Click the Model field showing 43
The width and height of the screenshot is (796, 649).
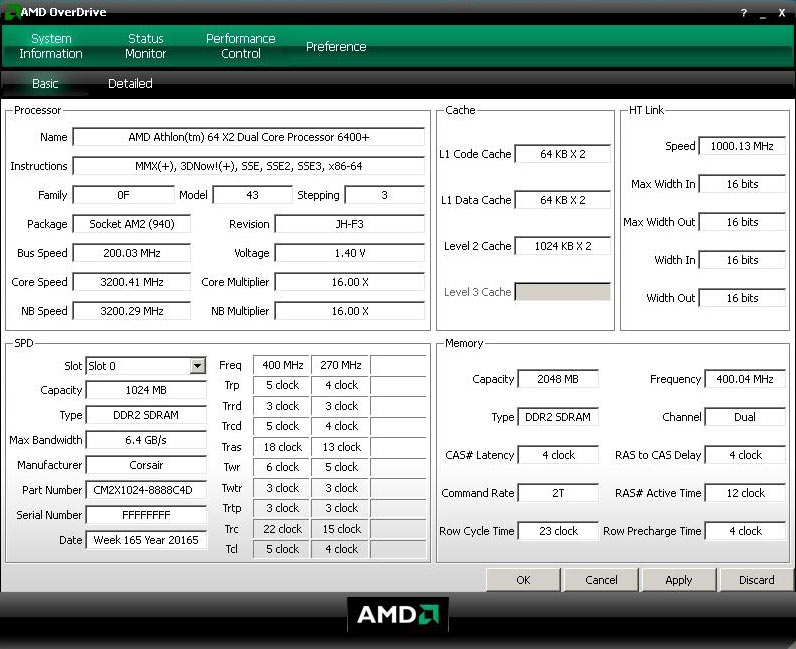coord(252,195)
